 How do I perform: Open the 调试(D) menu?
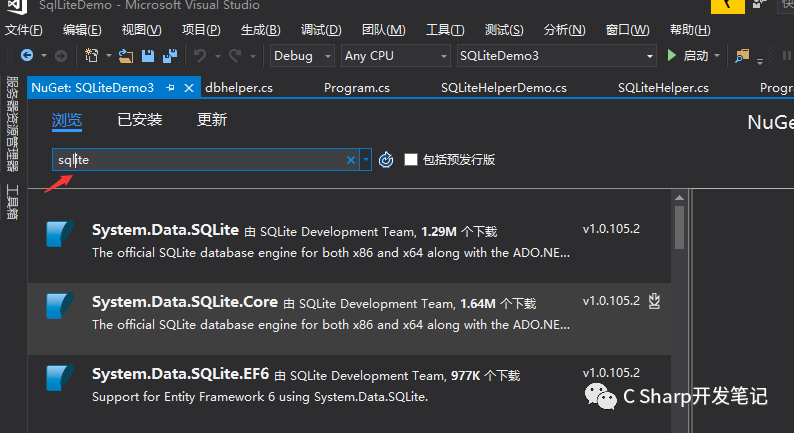(x=320, y=30)
